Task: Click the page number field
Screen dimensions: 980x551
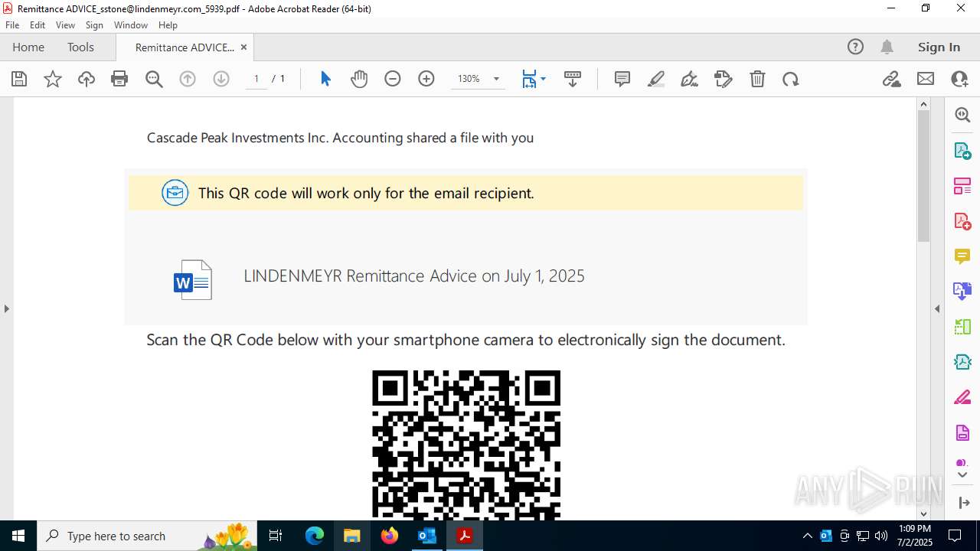Action: tap(256, 79)
